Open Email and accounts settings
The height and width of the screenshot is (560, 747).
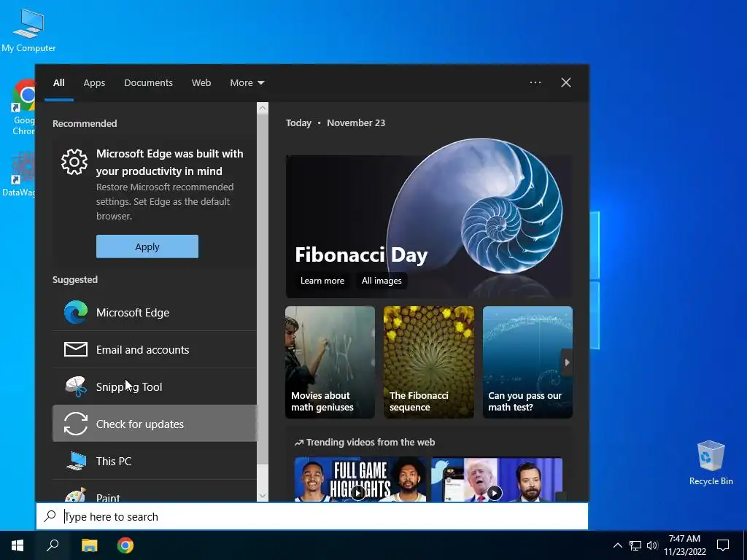coord(155,349)
